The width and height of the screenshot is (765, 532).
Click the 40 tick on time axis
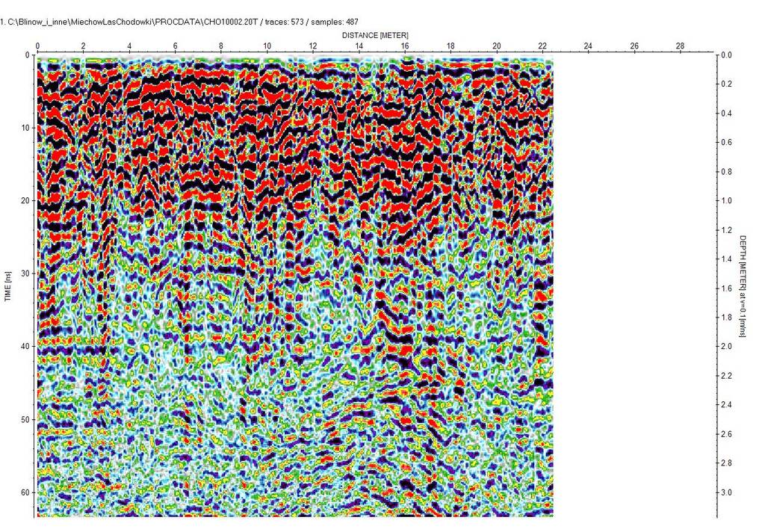[25, 347]
